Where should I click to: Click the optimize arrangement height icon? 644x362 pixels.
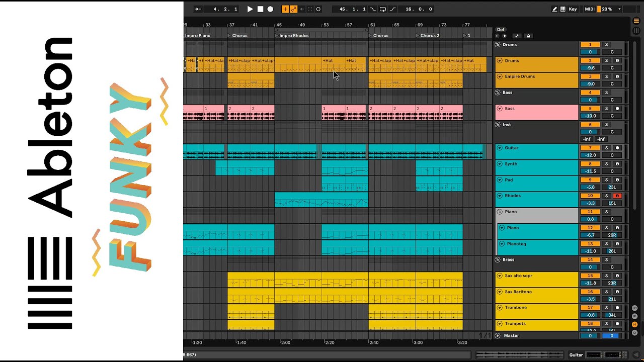(517, 36)
